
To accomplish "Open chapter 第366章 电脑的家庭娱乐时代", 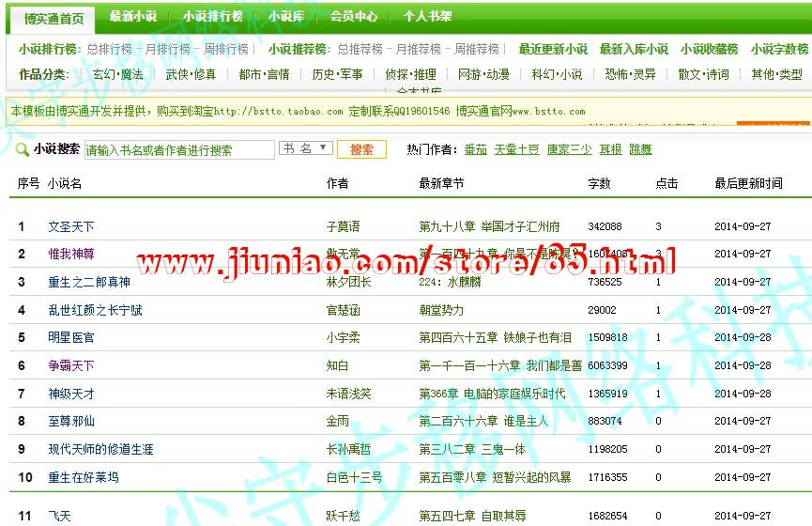I will tap(492, 394).
